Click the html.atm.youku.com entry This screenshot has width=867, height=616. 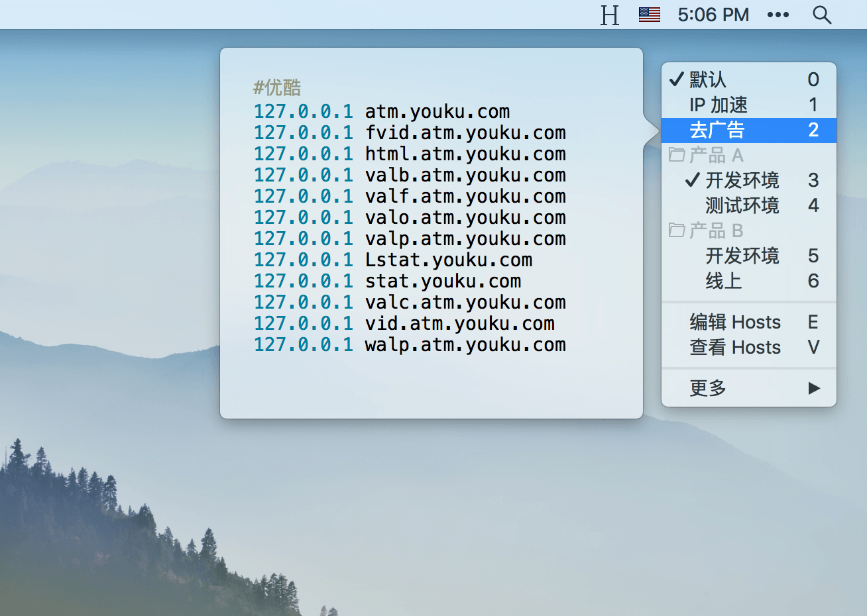coord(410,154)
